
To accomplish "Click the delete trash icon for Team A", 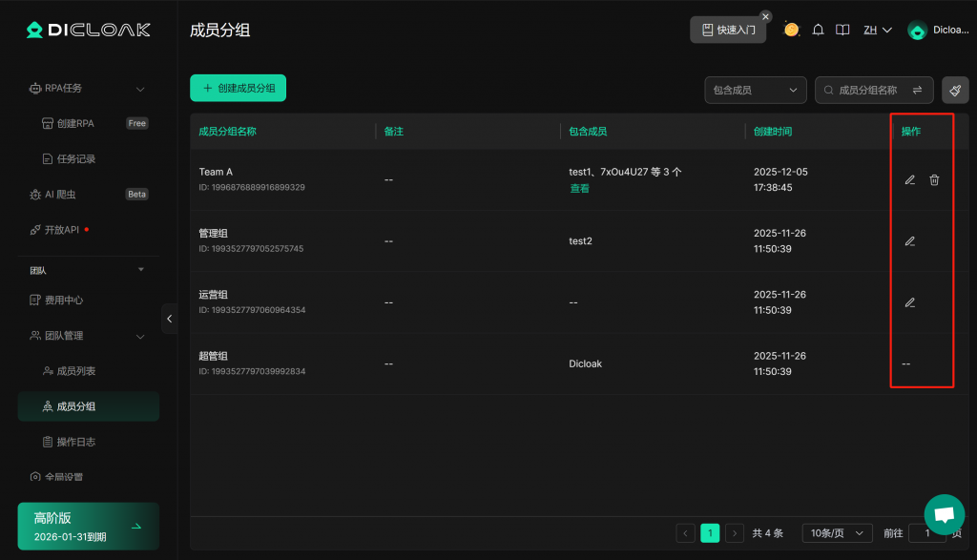I will pos(934,180).
